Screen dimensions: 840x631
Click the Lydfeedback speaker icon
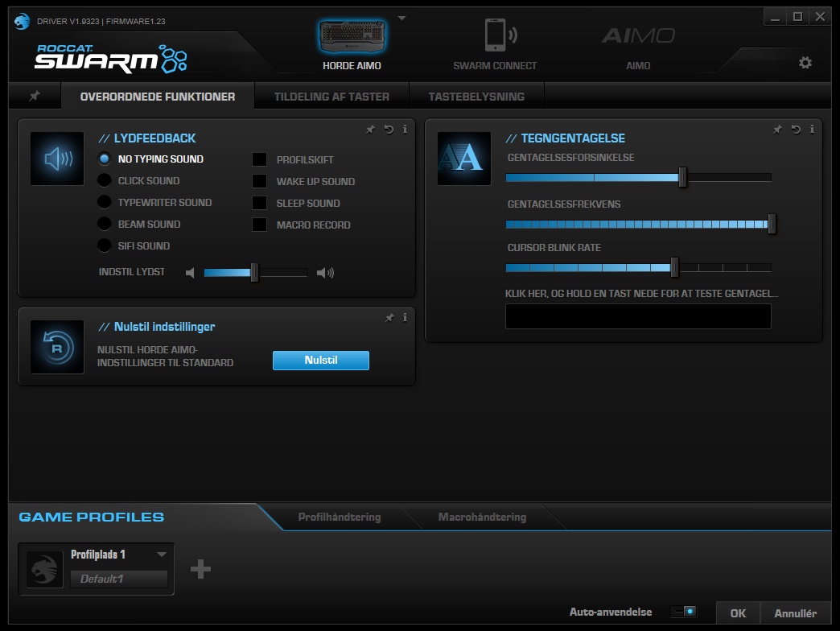(57, 159)
